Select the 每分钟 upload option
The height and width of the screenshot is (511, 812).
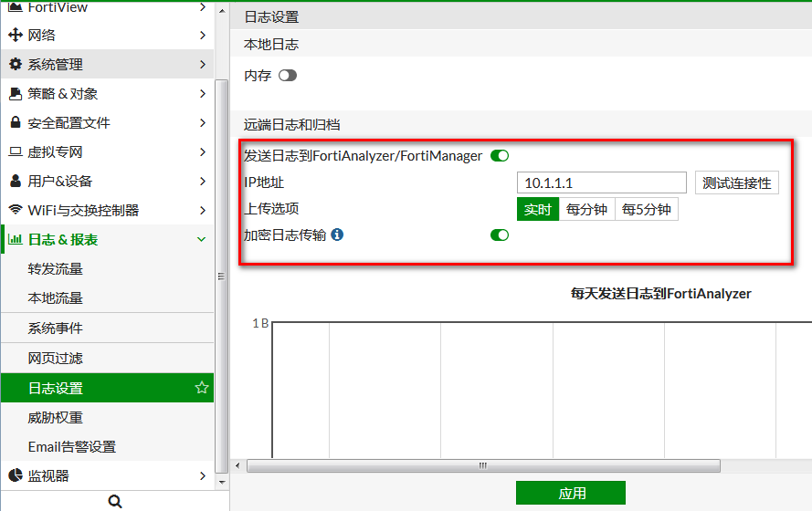click(x=586, y=210)
